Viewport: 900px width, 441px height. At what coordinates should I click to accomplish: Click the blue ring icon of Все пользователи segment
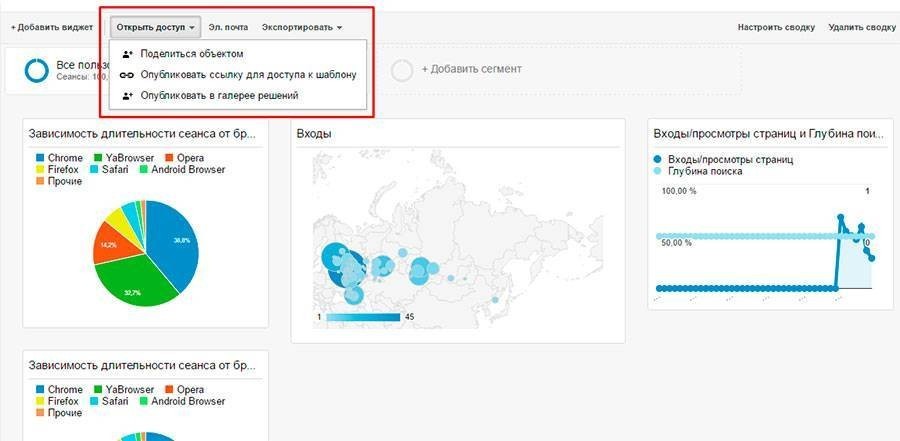[37, 70]
